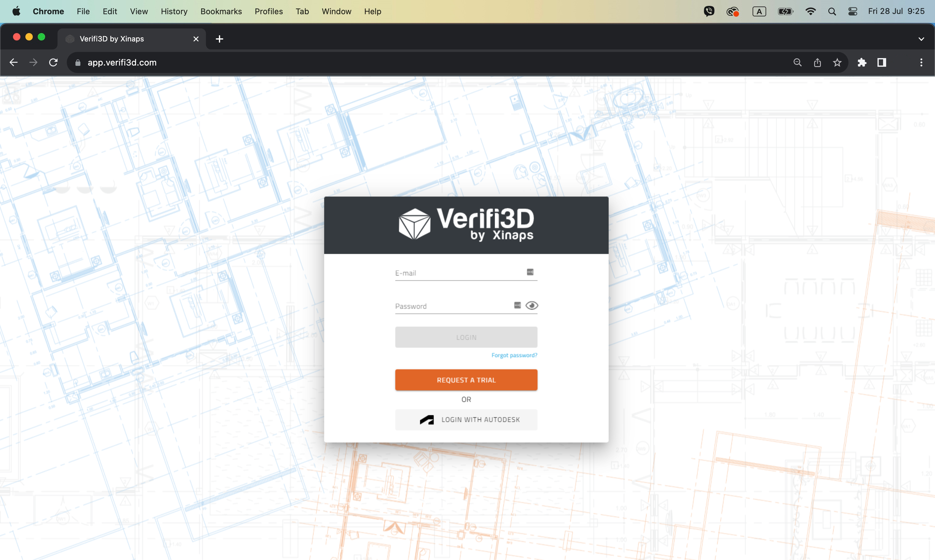935x560 pixels.
Task: Click the date and time Fri 28 Jul
Action: tap(896, 11)
